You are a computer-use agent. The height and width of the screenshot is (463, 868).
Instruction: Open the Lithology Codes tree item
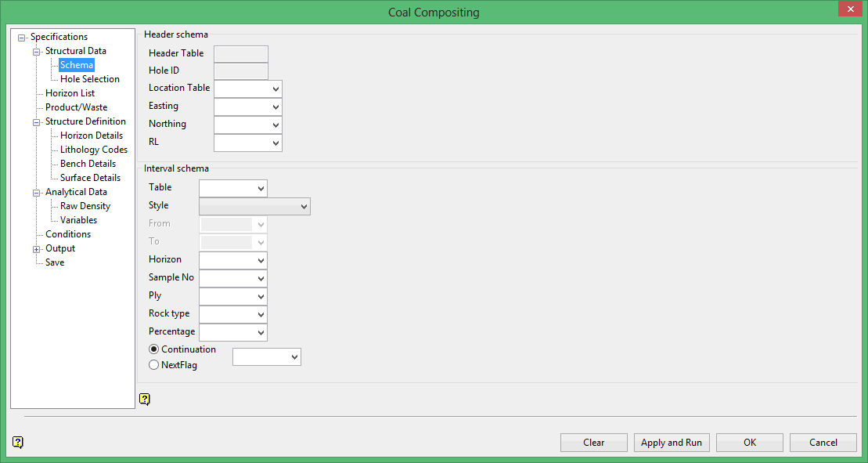[94, 150]
